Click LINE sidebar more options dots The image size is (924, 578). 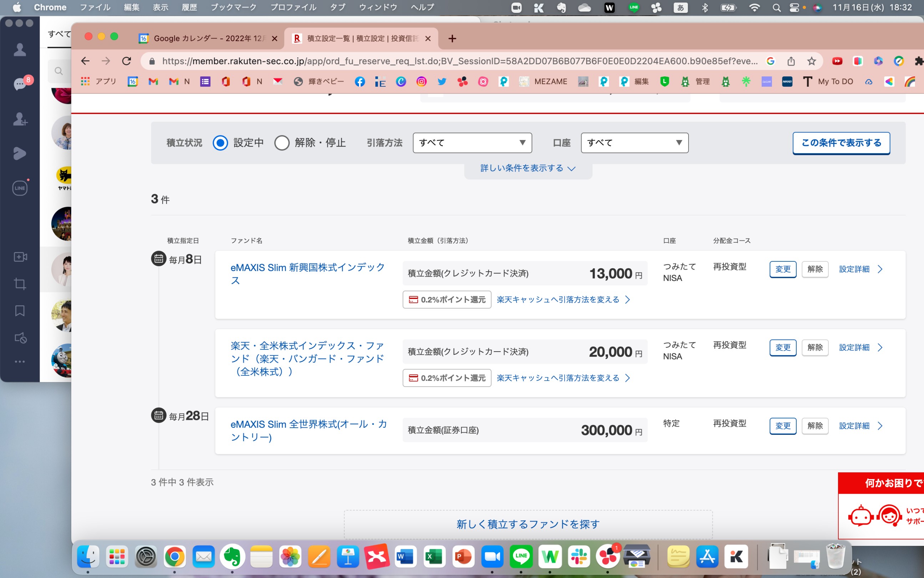coord(20,362)
